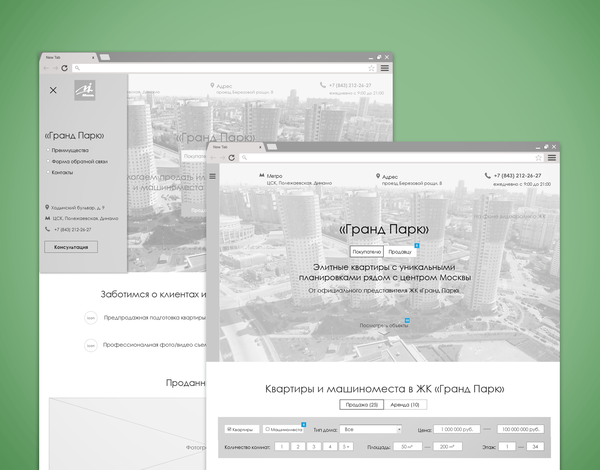600x470 pixels.
Task: Select Контакты in the side menu
Action: [62, 173]
